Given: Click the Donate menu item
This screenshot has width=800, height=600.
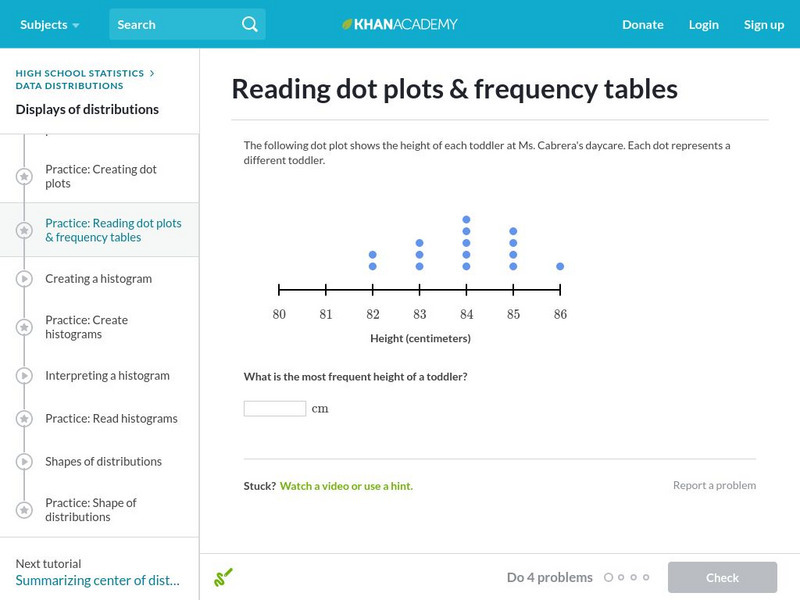Looking at the screenshot, I should [642, 24].
